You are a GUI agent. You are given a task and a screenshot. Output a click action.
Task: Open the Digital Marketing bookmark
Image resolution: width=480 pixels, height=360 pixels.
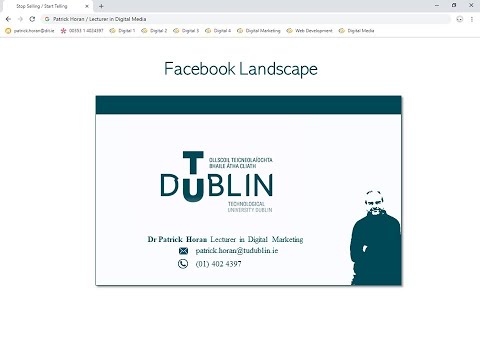point(259,31)
